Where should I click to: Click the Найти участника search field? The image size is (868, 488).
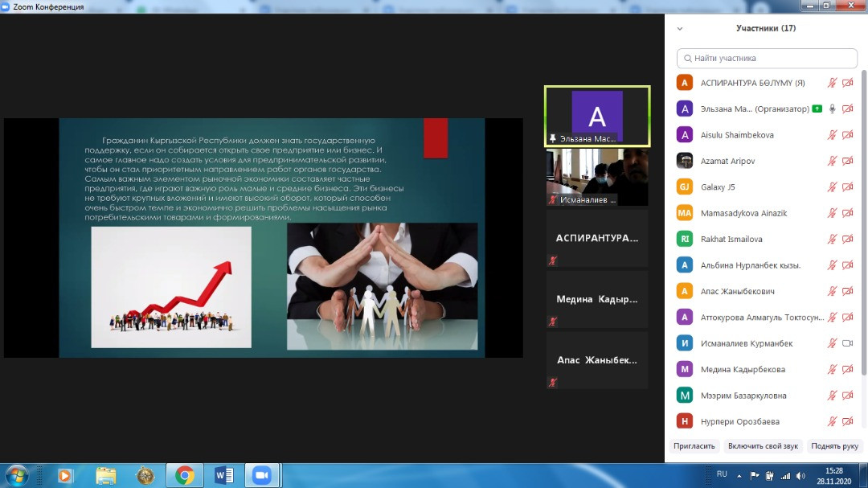[768, 58]
